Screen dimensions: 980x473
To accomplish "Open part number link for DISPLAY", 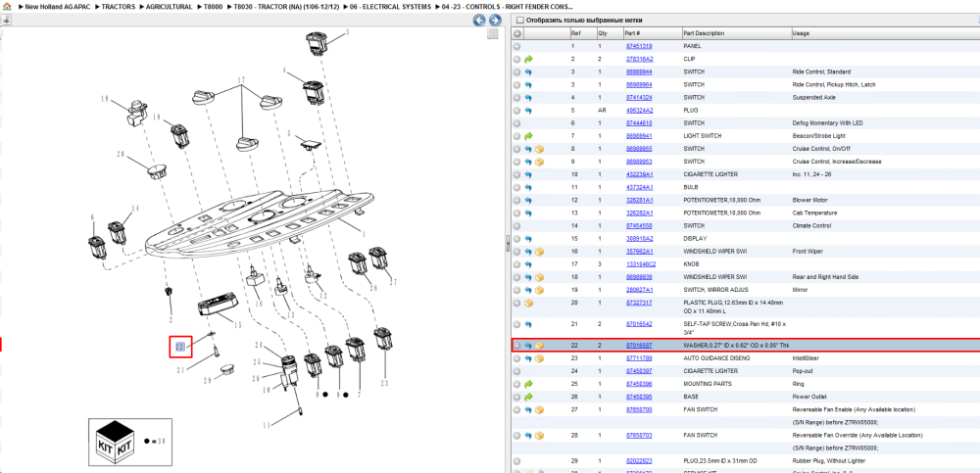I will click(639, 239).
